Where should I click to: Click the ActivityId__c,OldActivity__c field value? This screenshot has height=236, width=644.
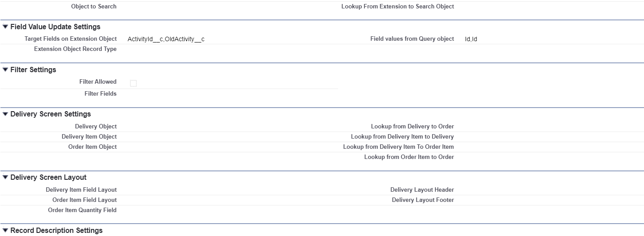point(166,39)
